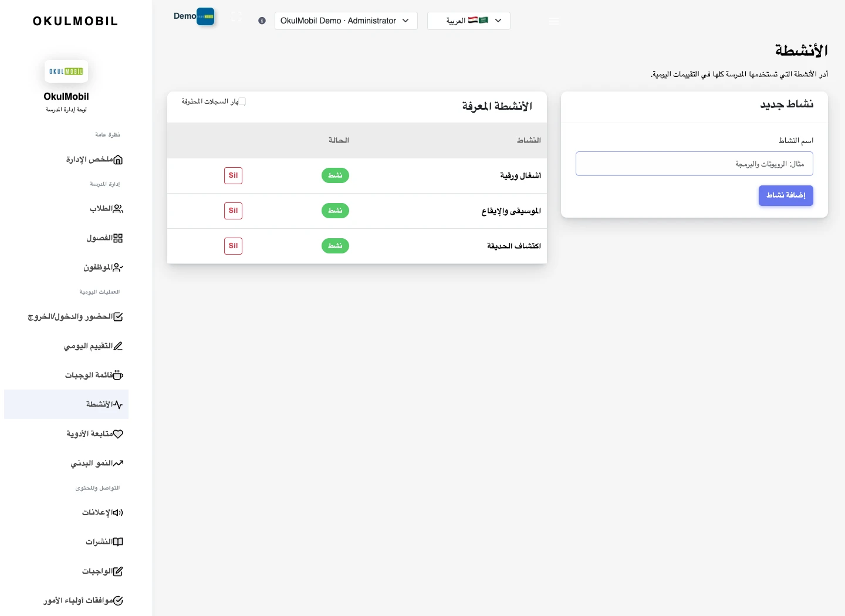Open the dashboard summary home icon
The image size is (845, 616).
(118, 160)
